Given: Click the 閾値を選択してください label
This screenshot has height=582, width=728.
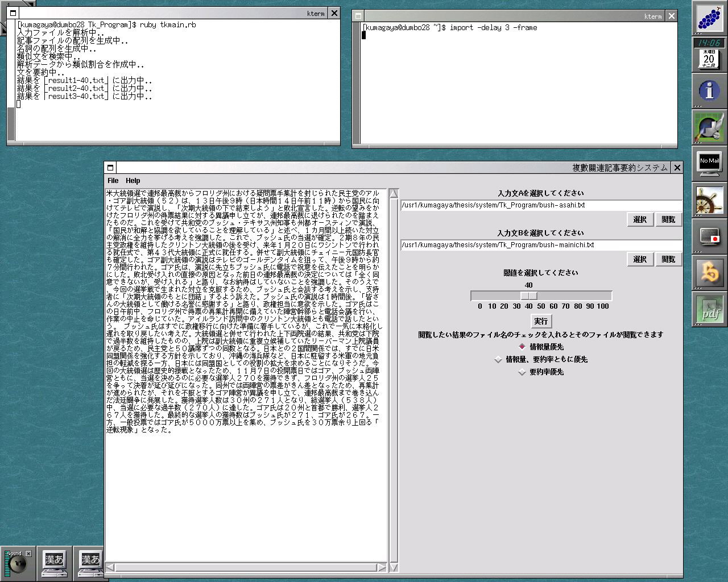Looking at the screenshot, I should [541, 273].
